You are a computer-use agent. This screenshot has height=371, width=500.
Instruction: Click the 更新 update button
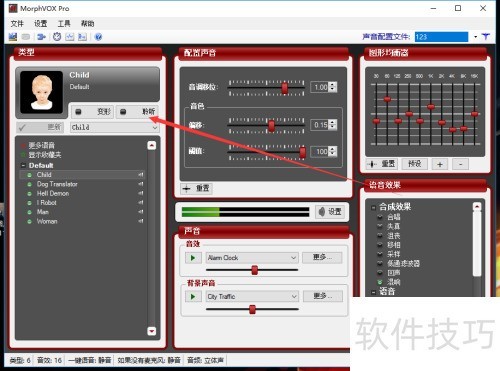(x=40, y=127)
